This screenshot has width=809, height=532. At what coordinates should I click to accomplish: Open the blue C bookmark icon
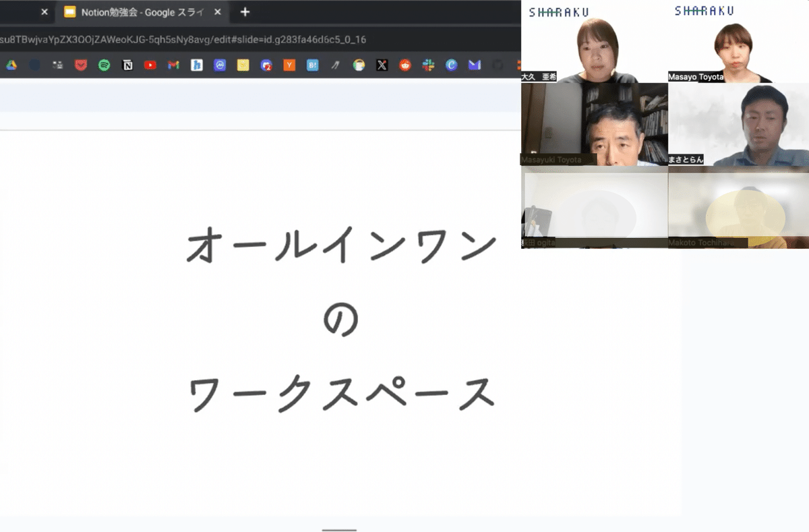pyautogui.click(x=452, y=65)
